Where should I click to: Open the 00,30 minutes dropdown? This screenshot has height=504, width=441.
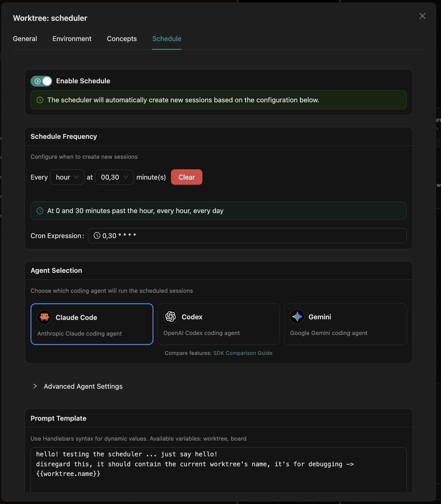[114, 177]
